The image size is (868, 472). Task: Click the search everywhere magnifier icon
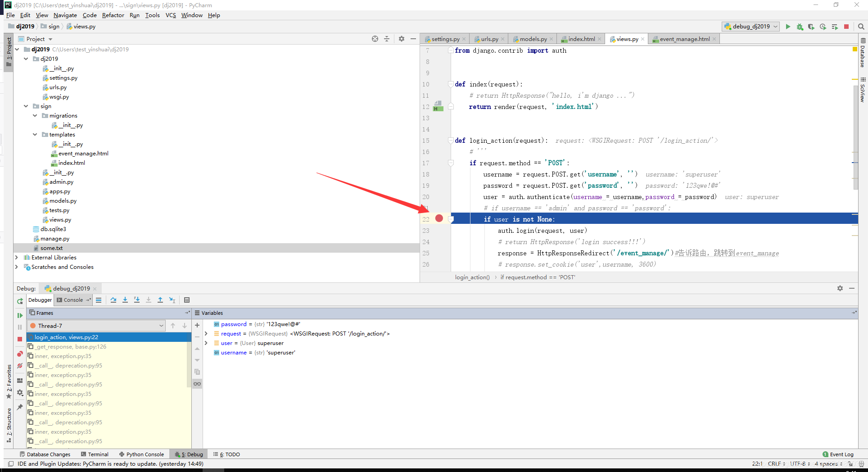861,27
